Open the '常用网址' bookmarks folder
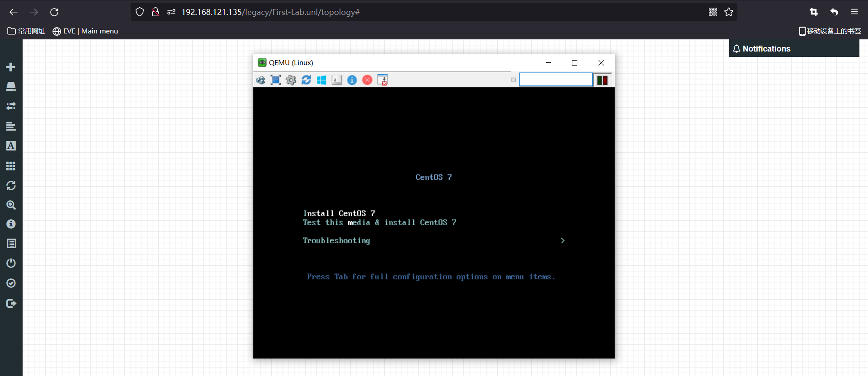 (x=26, y=31)
